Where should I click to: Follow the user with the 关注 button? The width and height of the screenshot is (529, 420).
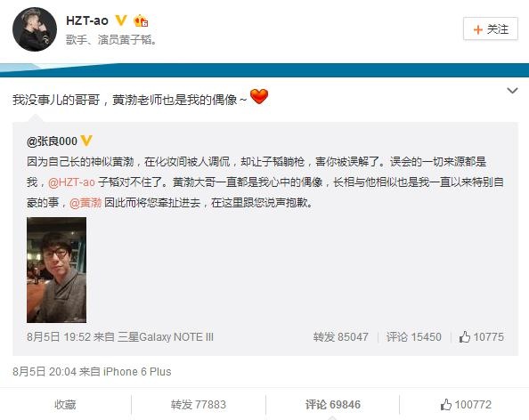click(x=491, y=29)
